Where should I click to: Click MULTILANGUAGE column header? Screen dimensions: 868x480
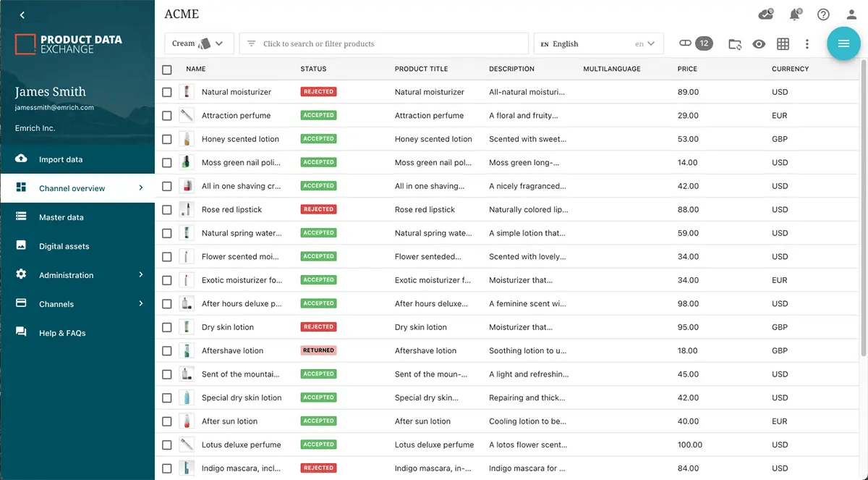[612, 69]
